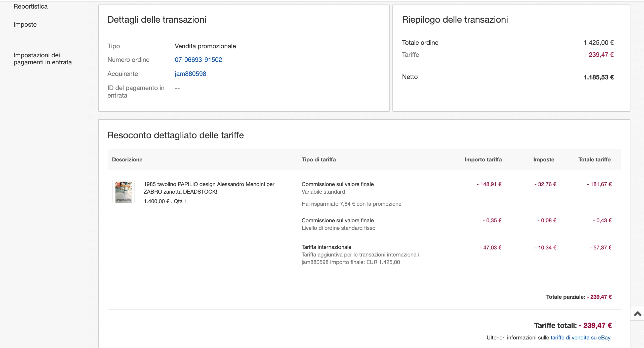Image resolution: width=644 pixels, height=348 pixels.
Task: Click the Importo tariffa column header
Action: click(483, 160)
